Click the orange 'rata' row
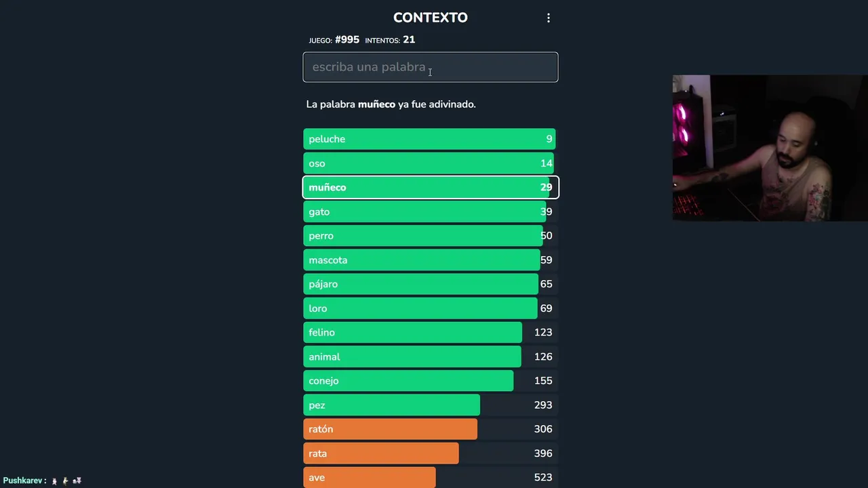 pyautogui.click(x=430, y=453)
